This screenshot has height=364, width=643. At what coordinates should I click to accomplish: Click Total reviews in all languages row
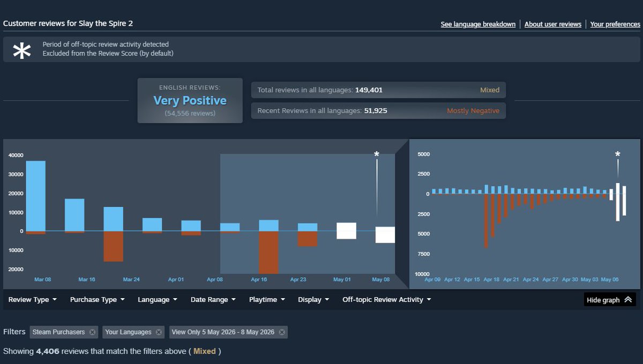click(x=378, y=90)
